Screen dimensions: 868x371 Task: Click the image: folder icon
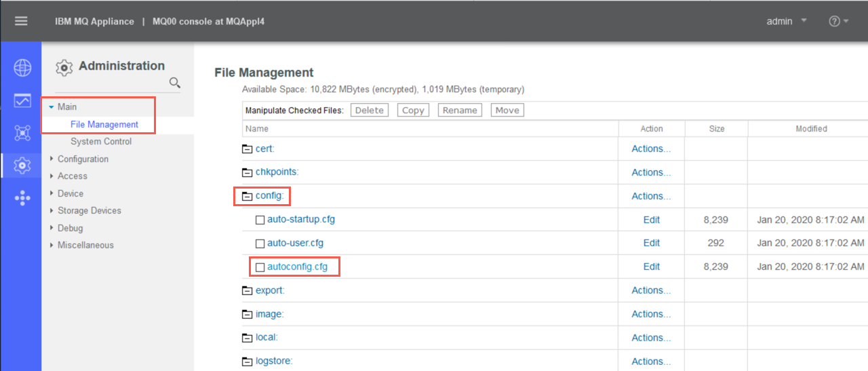pos(247,314)
